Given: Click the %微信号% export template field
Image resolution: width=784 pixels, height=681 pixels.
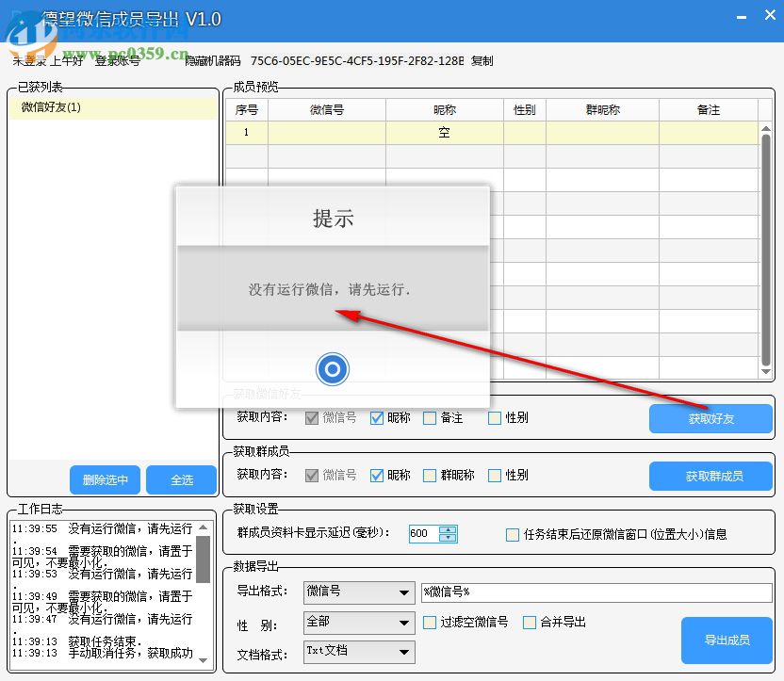Looking at the screenshot, I should click(597, 592).
